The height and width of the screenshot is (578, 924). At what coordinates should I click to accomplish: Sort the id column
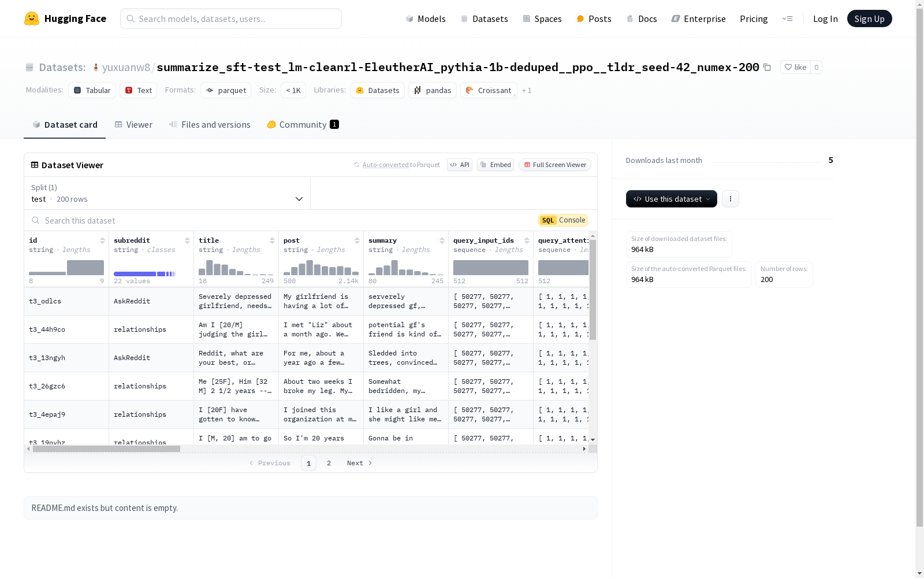(102, 240)
